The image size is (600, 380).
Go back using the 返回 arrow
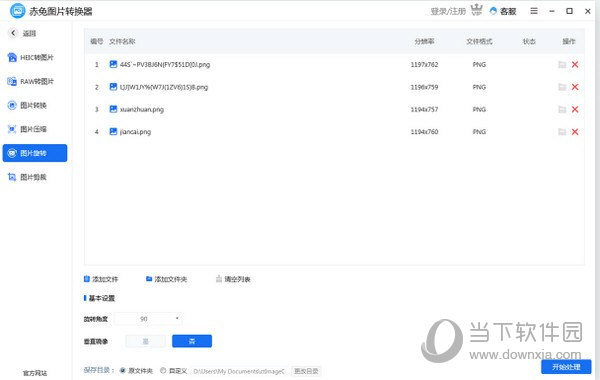13,33
